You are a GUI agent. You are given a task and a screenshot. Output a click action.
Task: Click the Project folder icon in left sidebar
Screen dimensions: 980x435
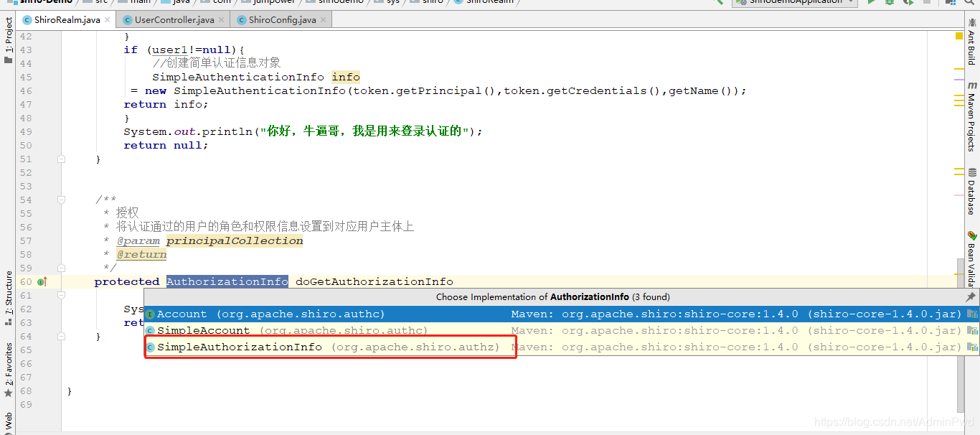(x=8, y=60)
